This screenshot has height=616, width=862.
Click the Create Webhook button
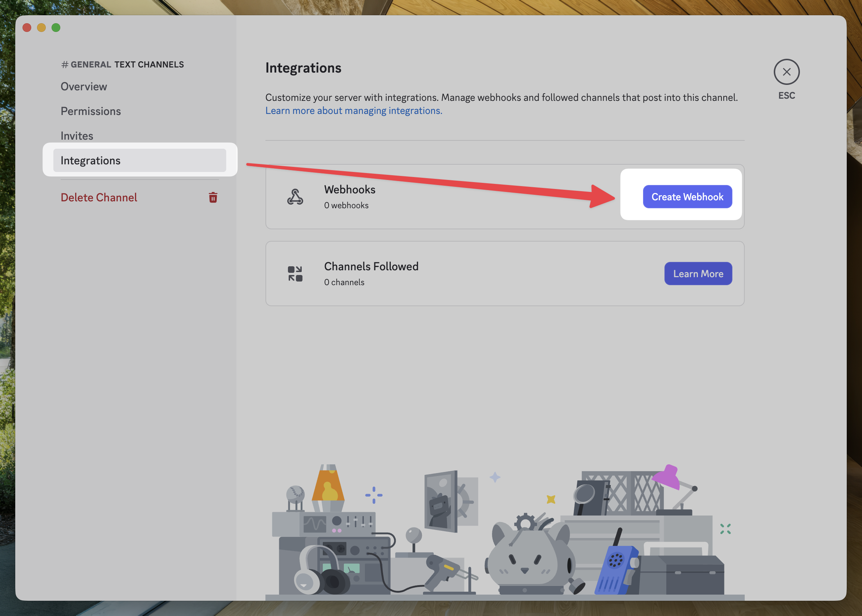coord(687,197)
